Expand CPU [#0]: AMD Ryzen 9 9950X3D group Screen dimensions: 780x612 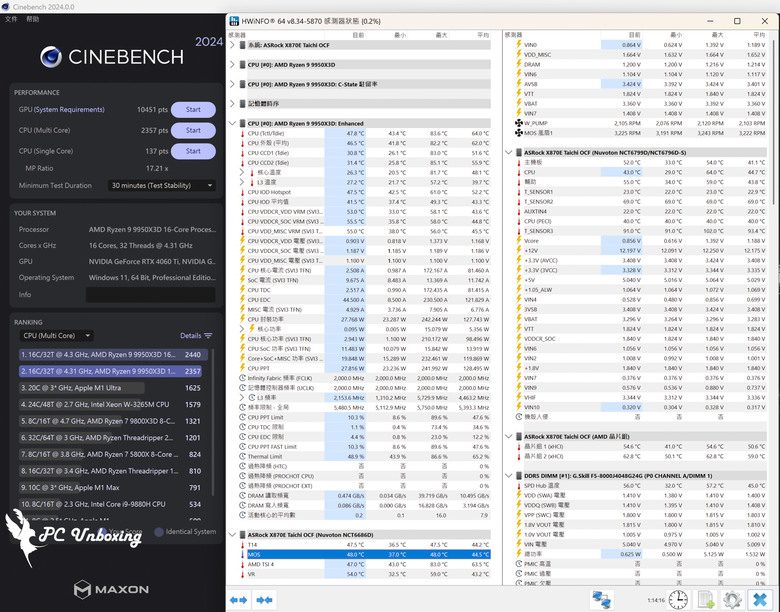point(232,65)
